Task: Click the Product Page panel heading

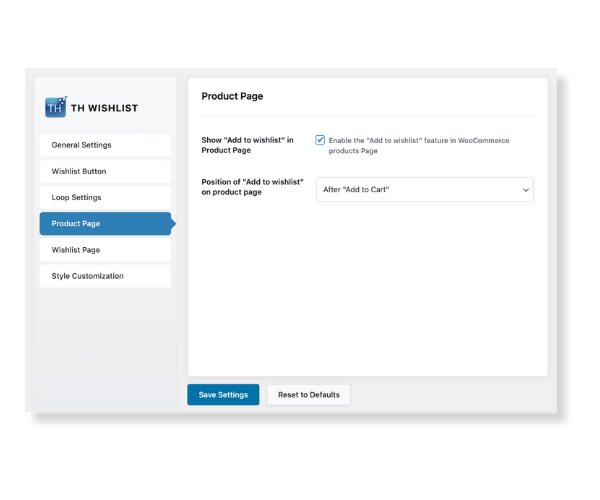Action: coord(233,97)
